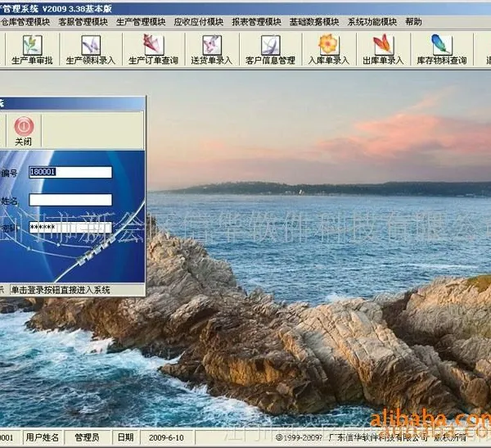This screenshot has width=491, height=448.
Task: Open 生产管理模块 menu
Action: [x=141, y=22]
